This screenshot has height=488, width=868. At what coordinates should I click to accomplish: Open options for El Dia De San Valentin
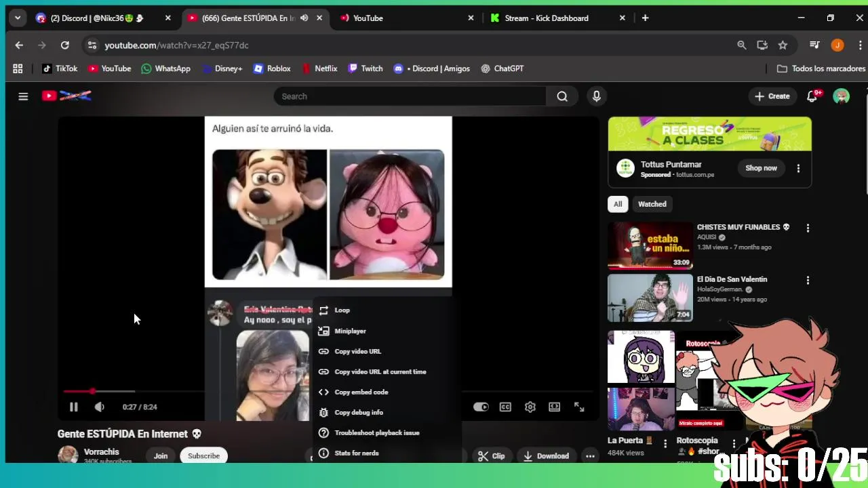[808, 281]
